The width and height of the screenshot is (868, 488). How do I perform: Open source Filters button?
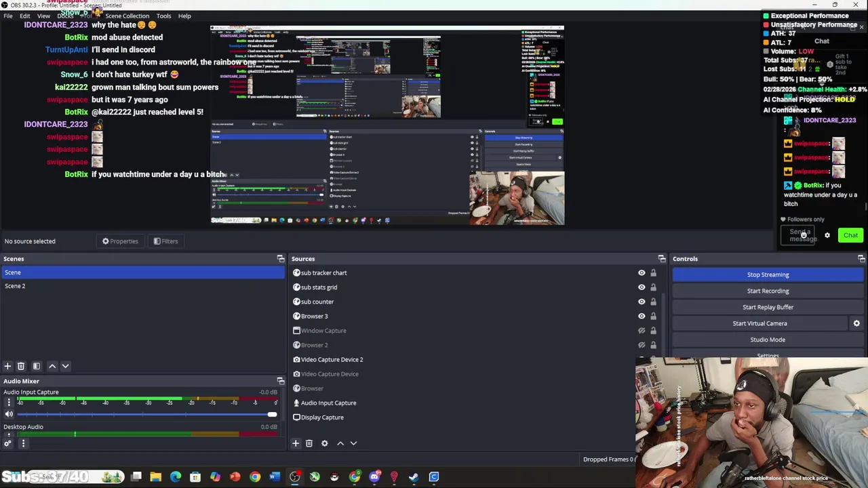(165, 241)
